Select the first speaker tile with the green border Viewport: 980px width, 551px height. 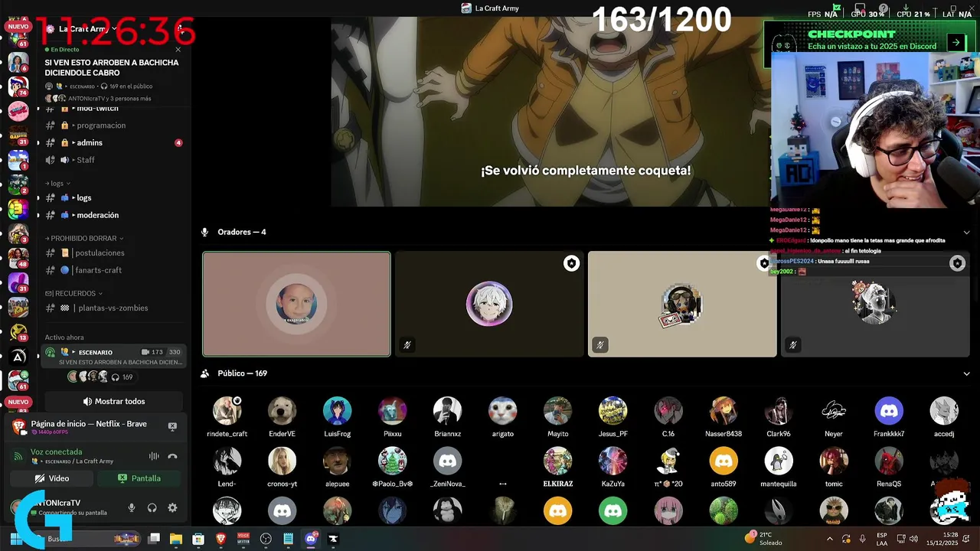(x=296, y=304)
